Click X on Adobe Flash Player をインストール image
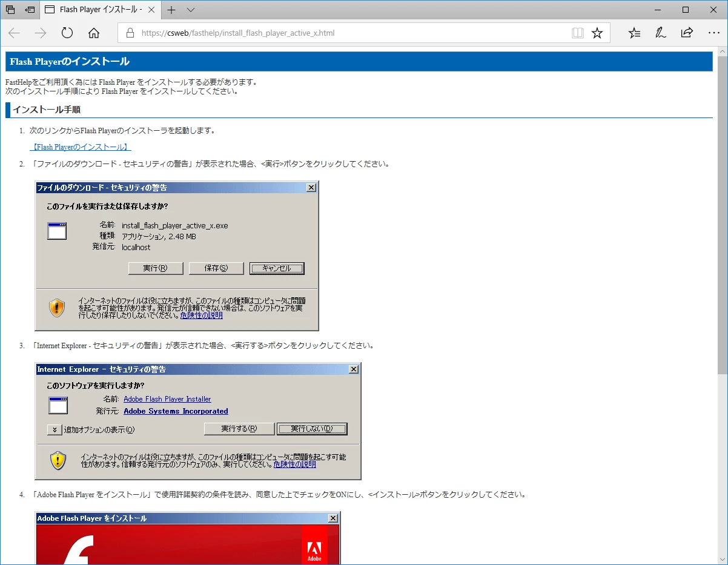This screenshot has width=728, height=565. (333, 518)
